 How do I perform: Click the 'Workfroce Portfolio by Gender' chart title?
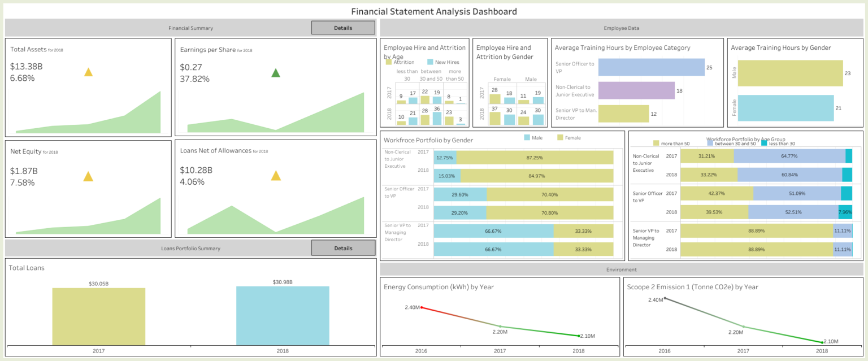tap(428, 140)
